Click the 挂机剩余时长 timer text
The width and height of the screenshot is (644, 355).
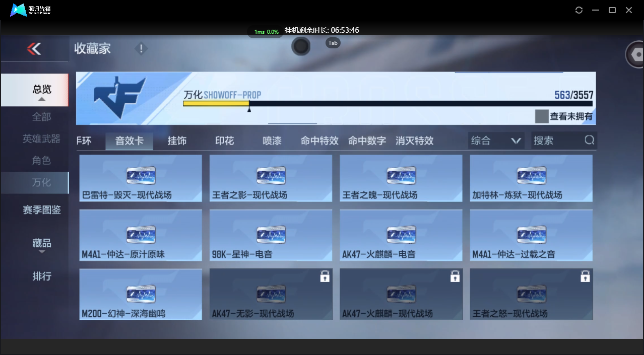coord(321,30)
